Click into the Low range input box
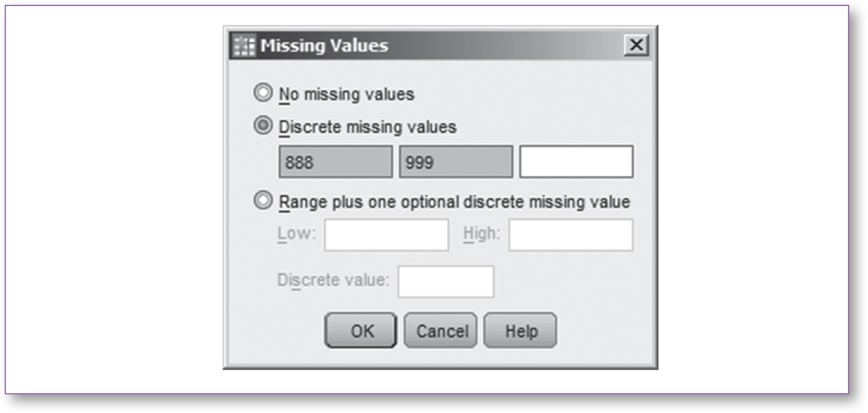 tap(386, 235)
